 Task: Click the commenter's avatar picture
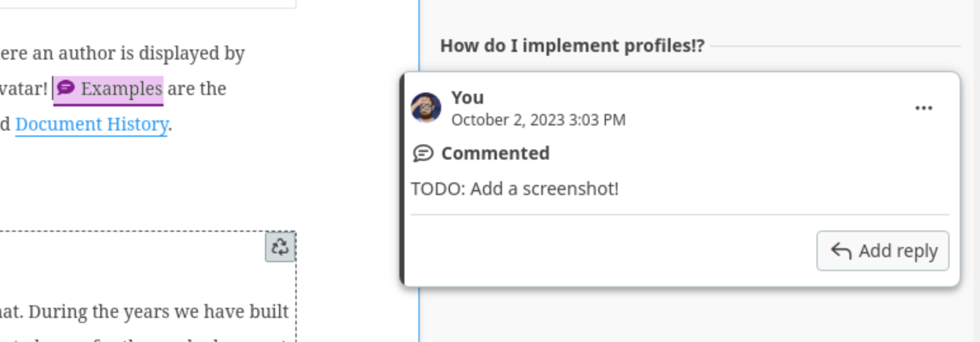[x=426, y=108]
